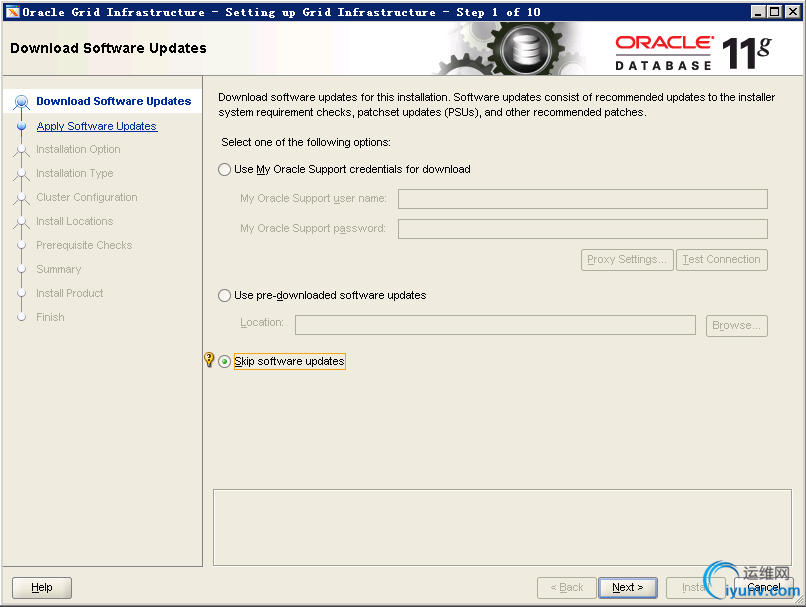Click the Test Connection button

pyautogui.click(x=721, y=260)
